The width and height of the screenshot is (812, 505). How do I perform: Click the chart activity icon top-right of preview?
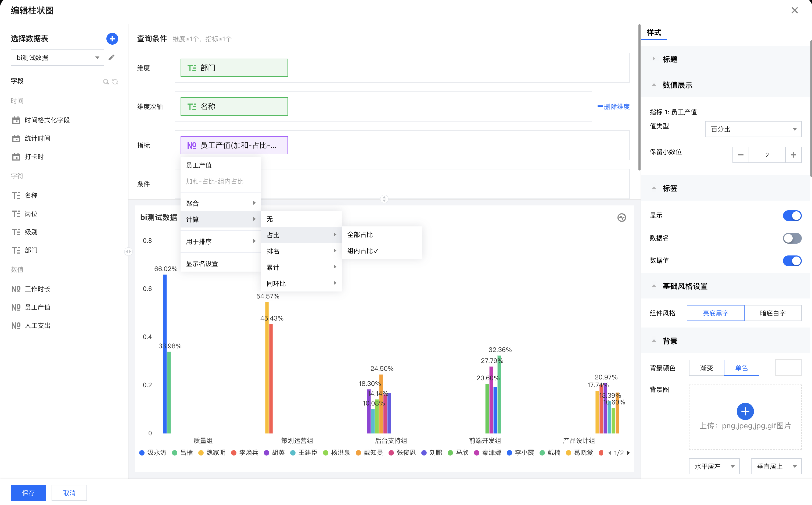(x=621, y=218)
